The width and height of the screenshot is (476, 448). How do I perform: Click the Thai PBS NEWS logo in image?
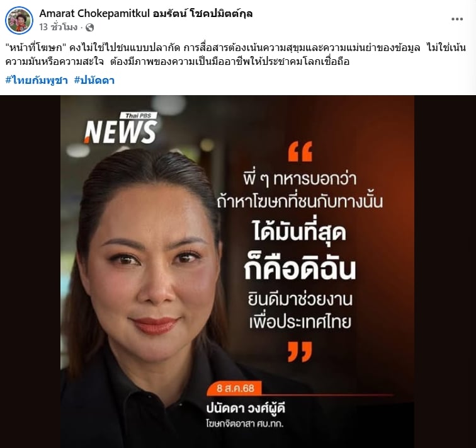[x=120, y=128]
